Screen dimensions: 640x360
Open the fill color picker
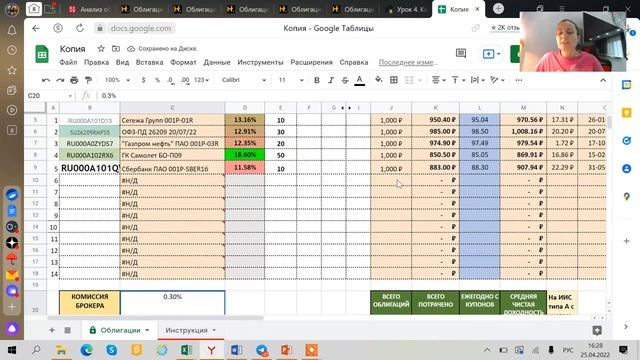tap(379, 80)
